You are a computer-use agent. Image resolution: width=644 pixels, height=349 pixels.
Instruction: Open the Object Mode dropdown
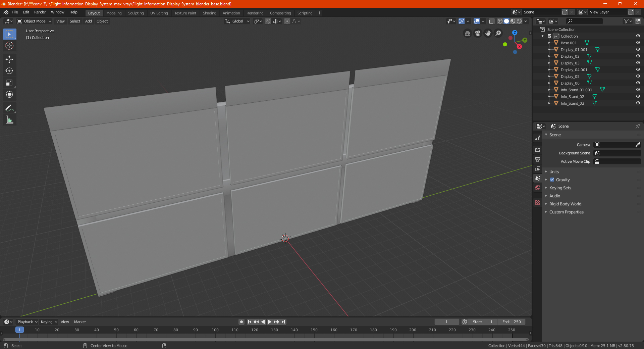pos(34,21)
